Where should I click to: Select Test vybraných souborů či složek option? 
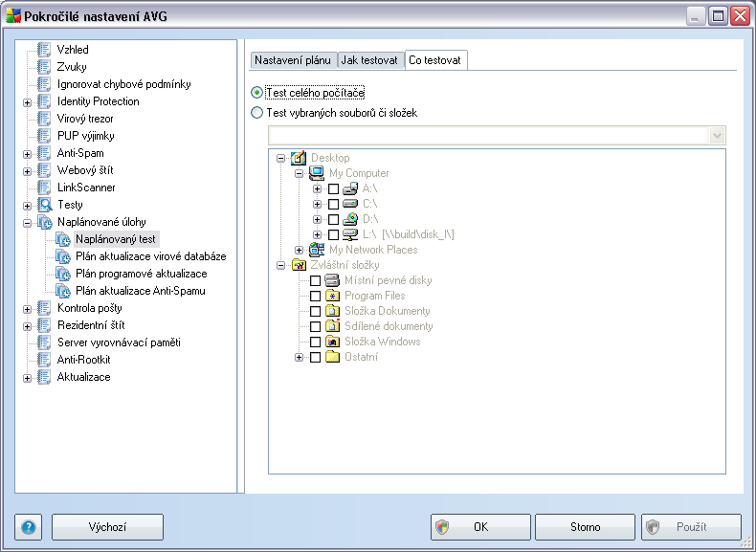point(257,113)
